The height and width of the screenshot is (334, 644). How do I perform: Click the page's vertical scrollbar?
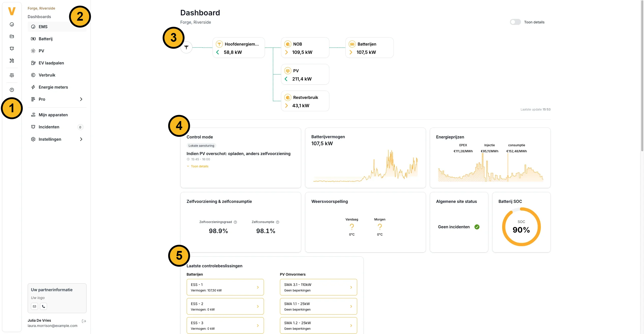(x=642, y=76)
